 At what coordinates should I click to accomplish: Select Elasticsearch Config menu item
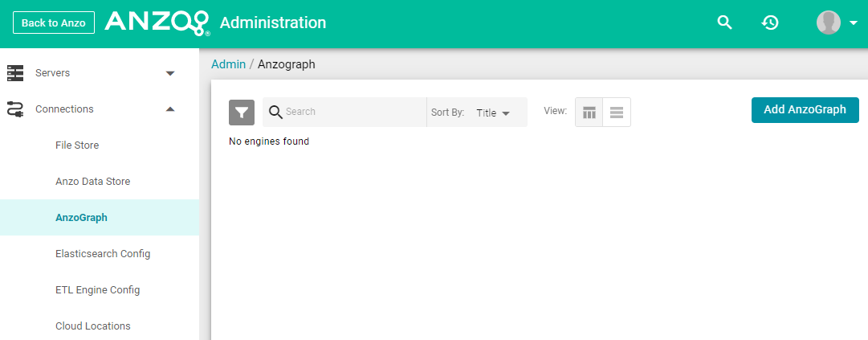tap(103, 254)
